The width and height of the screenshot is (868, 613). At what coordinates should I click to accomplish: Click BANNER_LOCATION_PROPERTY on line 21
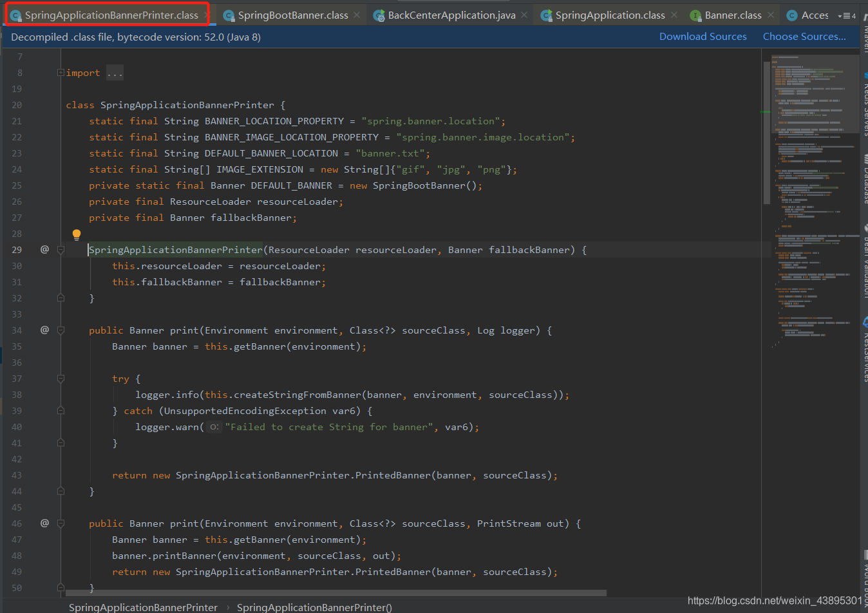(274, 121)
